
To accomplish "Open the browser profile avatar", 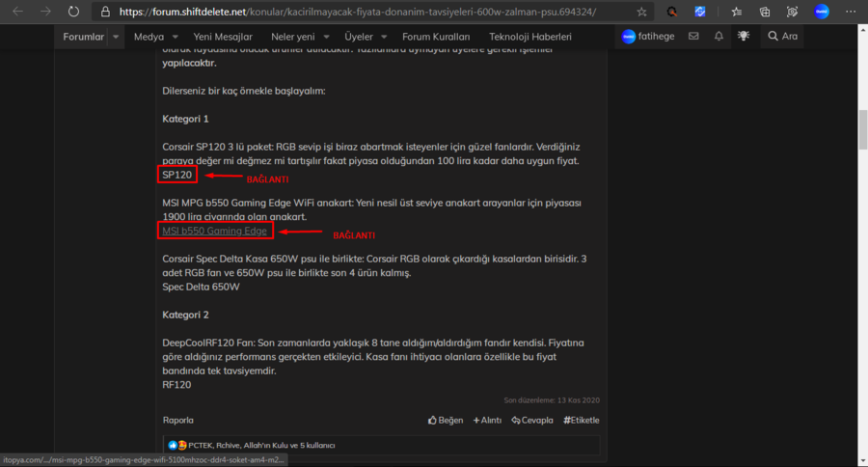I will coord(822,11).
